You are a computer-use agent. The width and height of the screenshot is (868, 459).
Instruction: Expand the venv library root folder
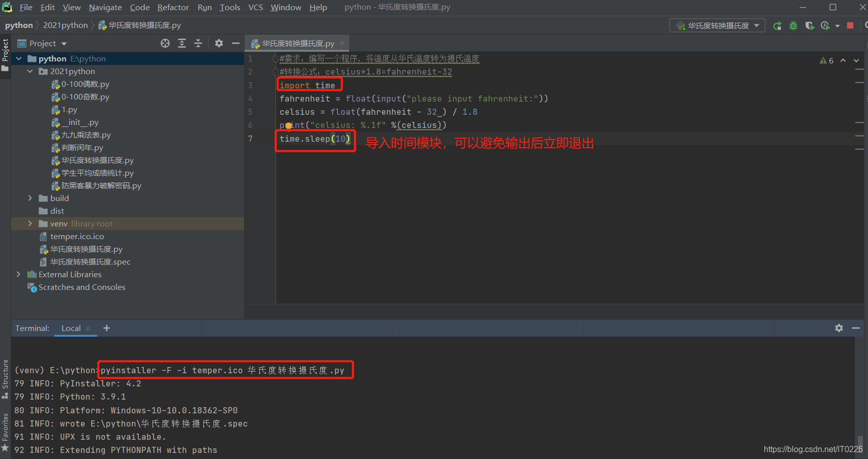click(30, 223)
